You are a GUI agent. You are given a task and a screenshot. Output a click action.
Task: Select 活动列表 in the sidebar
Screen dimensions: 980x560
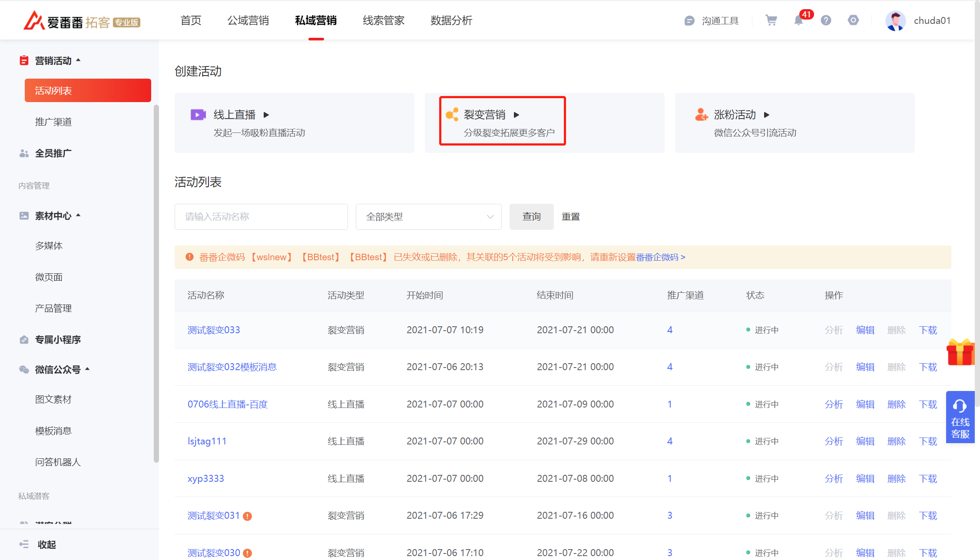(x=88, y=90)
